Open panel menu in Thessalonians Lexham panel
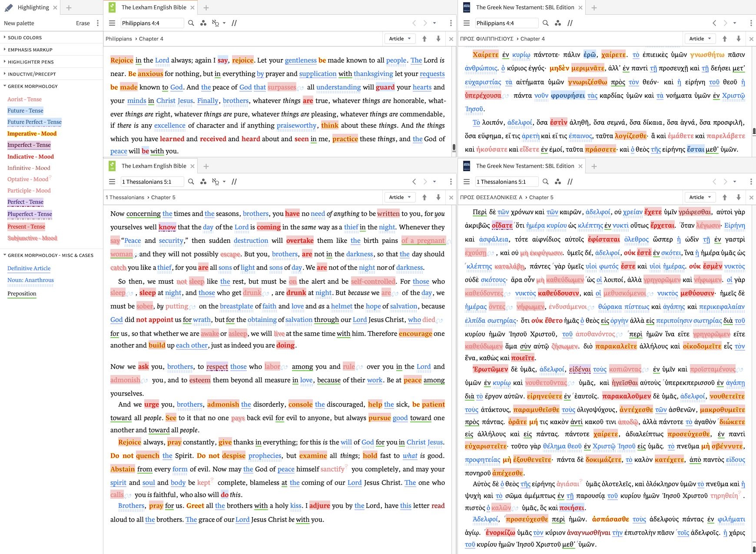 pyautogui.click(x=112, y=182)
